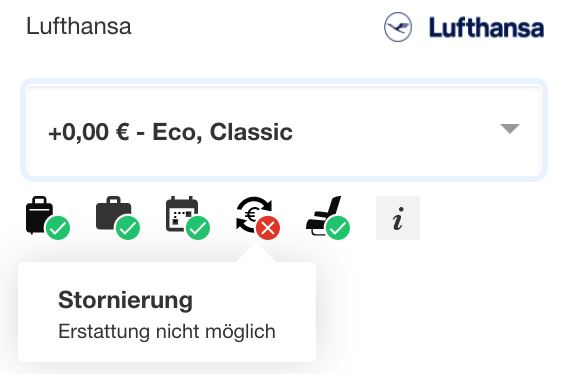Image resolution: width=568 pixels, height=374 pixels.
Task: Open the Eco, Classic fare dropdown
Action: 284,130
